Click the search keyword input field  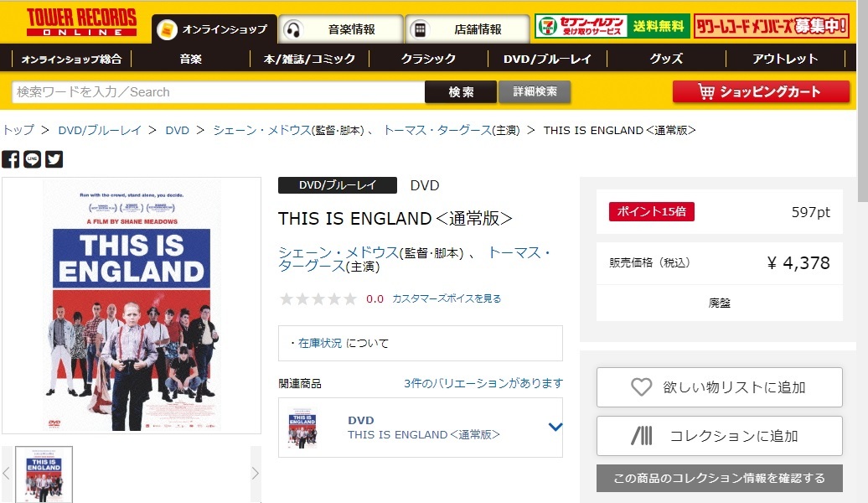218,92
